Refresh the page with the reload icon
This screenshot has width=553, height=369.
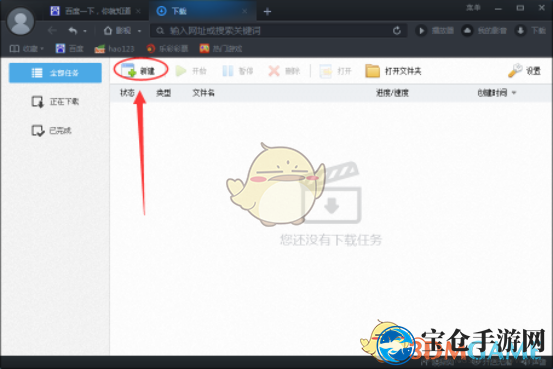[x=397, y=31]
